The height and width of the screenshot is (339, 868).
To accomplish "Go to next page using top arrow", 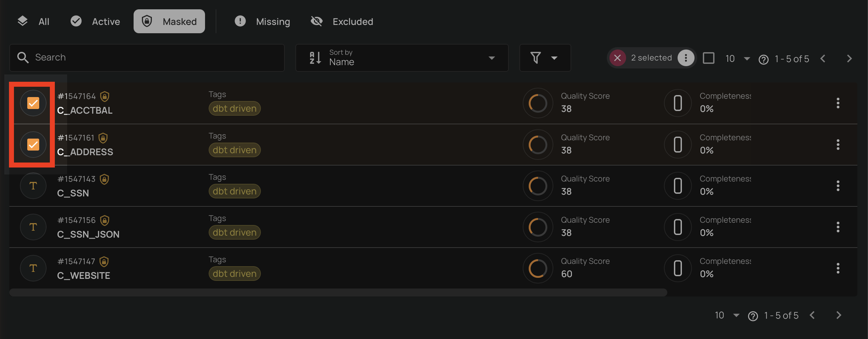I will (849, 59).
